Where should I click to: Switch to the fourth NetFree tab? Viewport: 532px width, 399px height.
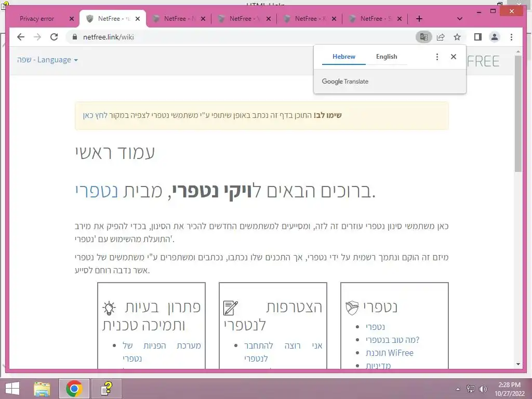(x=305, y=19)
